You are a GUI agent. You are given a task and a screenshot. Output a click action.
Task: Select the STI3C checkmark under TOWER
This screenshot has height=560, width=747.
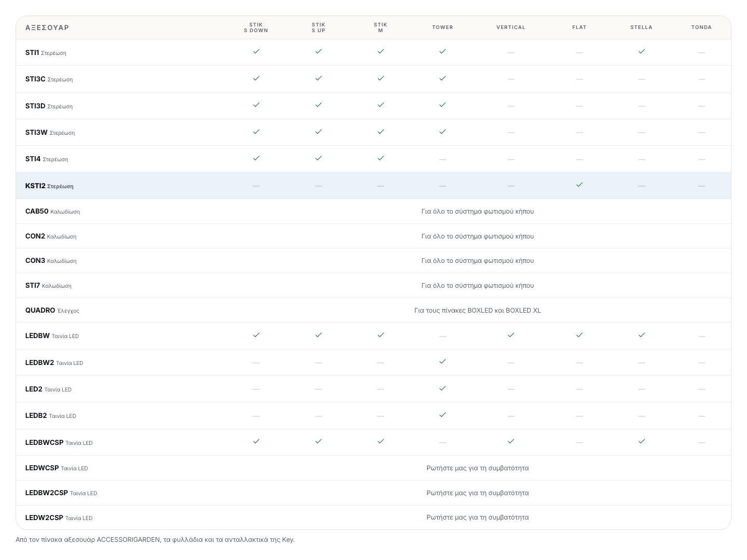[x=442, y=78]
